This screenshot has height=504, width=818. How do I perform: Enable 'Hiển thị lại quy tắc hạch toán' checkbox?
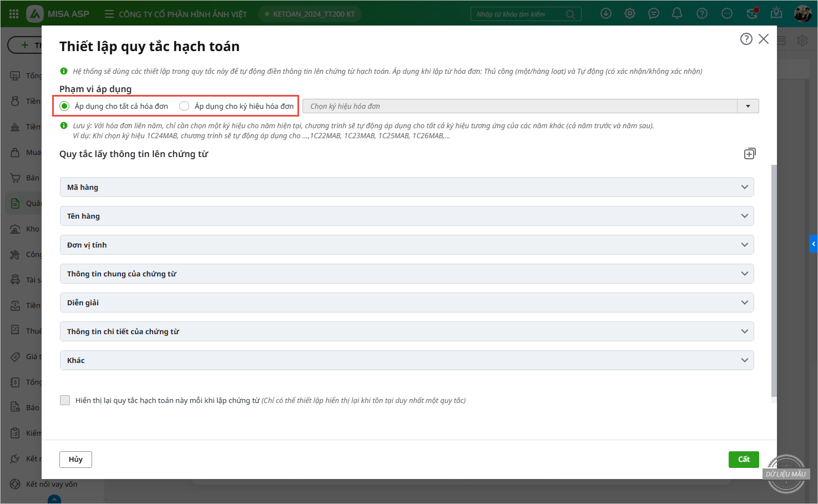(65, 400)
